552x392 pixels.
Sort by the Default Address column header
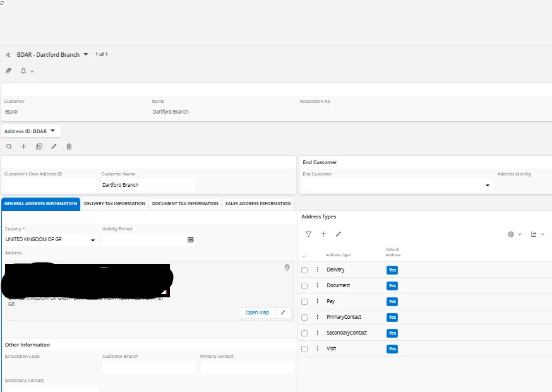[x=393, y=252]
